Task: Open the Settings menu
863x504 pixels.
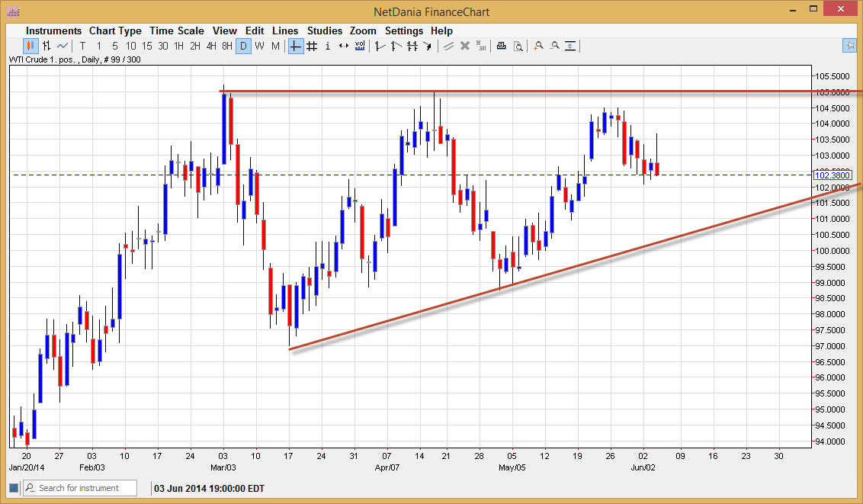Action: (404, 30)
